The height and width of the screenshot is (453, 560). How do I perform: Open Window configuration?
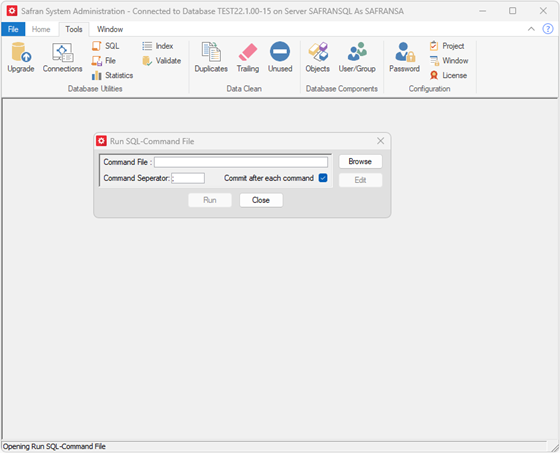click(449, 61)
